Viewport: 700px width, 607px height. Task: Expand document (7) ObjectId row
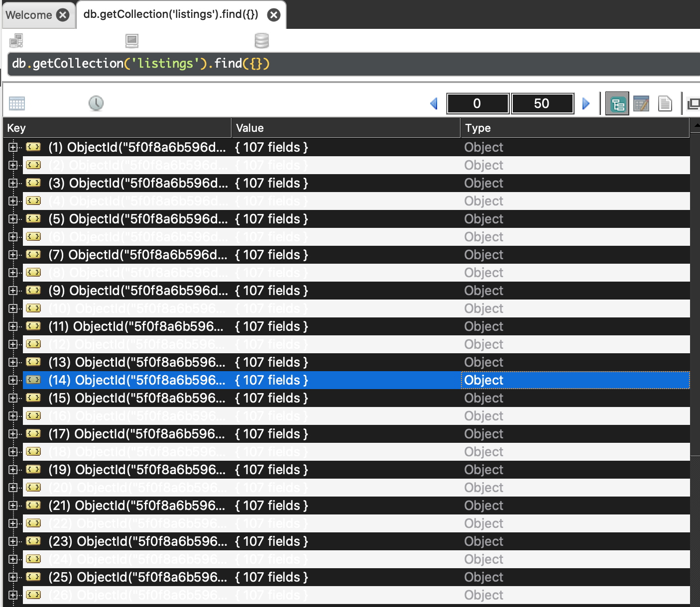13,255
